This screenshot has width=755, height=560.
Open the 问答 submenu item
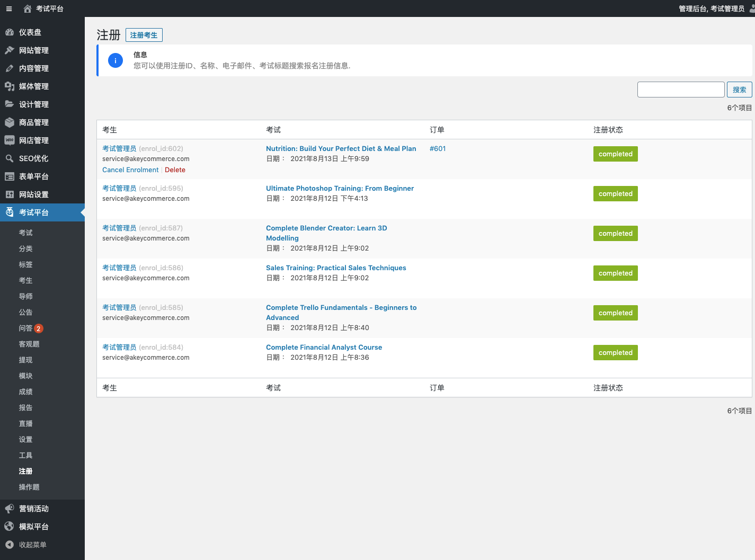26,328
